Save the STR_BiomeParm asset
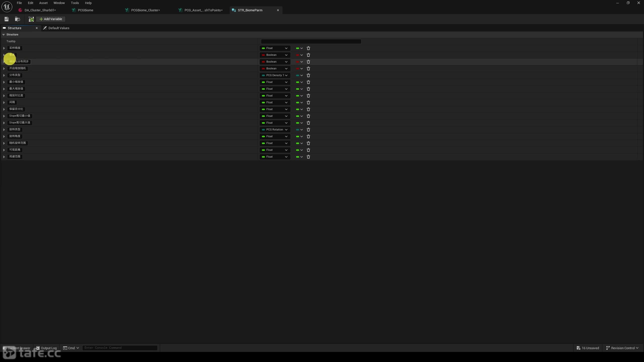This screenshot has width=644, height=362. pyautogui.click(x=7, y=19)
